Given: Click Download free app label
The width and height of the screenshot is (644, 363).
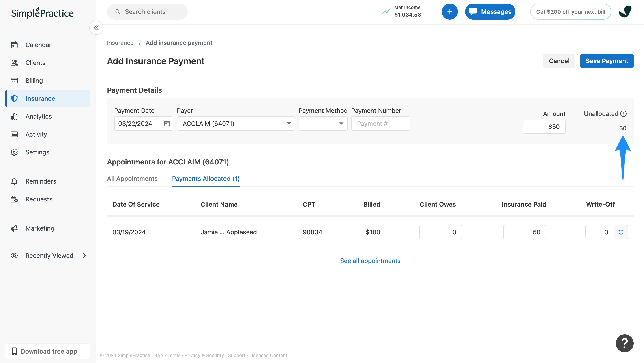Looking at the screenshot, I should click(x=49, y=351).
